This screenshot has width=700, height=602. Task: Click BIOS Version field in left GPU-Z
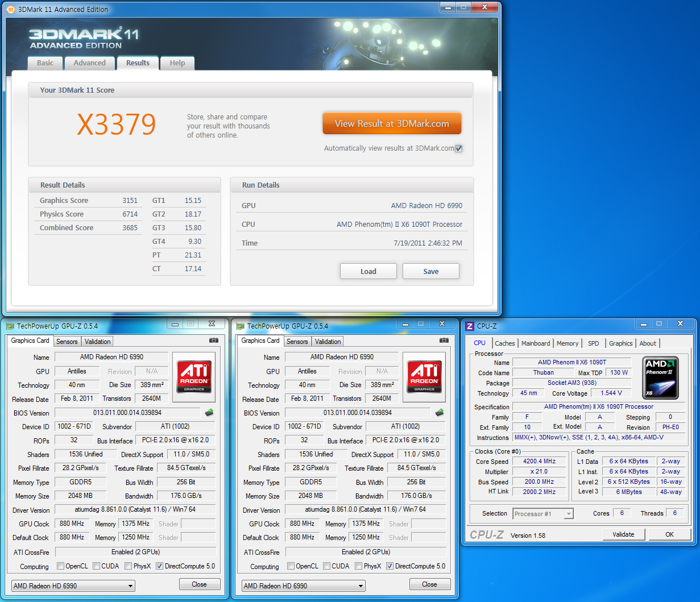coord(127,413)
